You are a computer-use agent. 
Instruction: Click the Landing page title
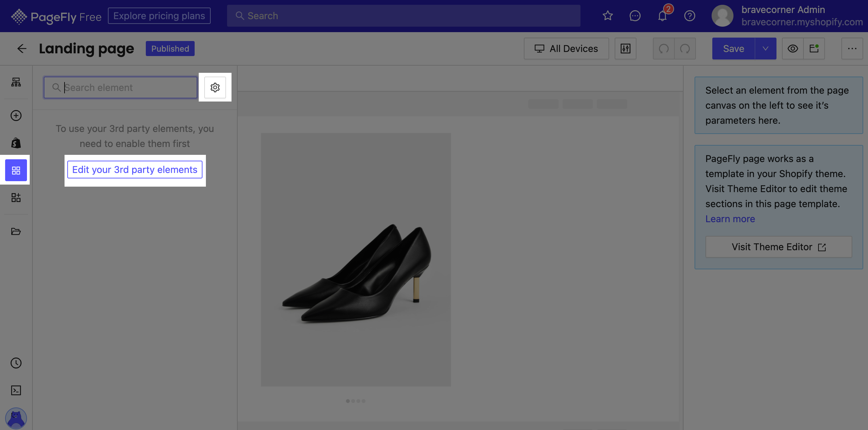86,49
